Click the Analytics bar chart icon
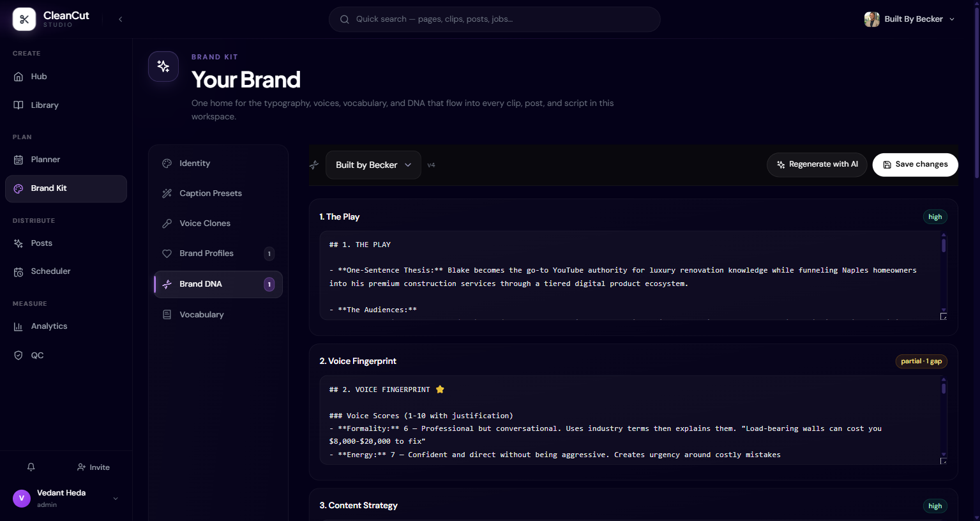980x521 pixels. (x=19, y=326)
